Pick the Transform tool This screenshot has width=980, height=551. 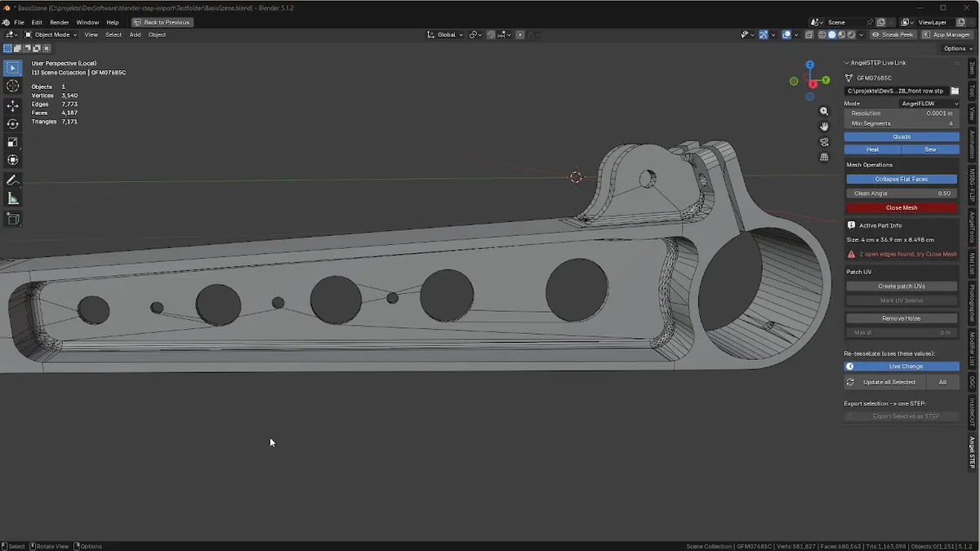(12, 160)
